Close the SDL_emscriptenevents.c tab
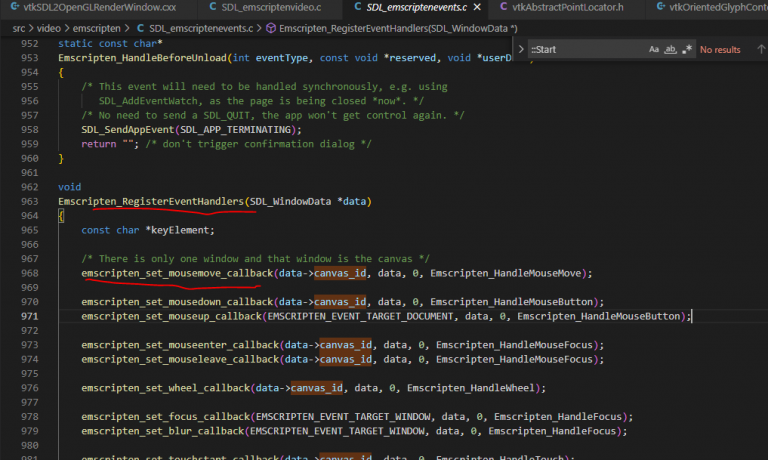768x460 pixels. (x=477, y=7)
